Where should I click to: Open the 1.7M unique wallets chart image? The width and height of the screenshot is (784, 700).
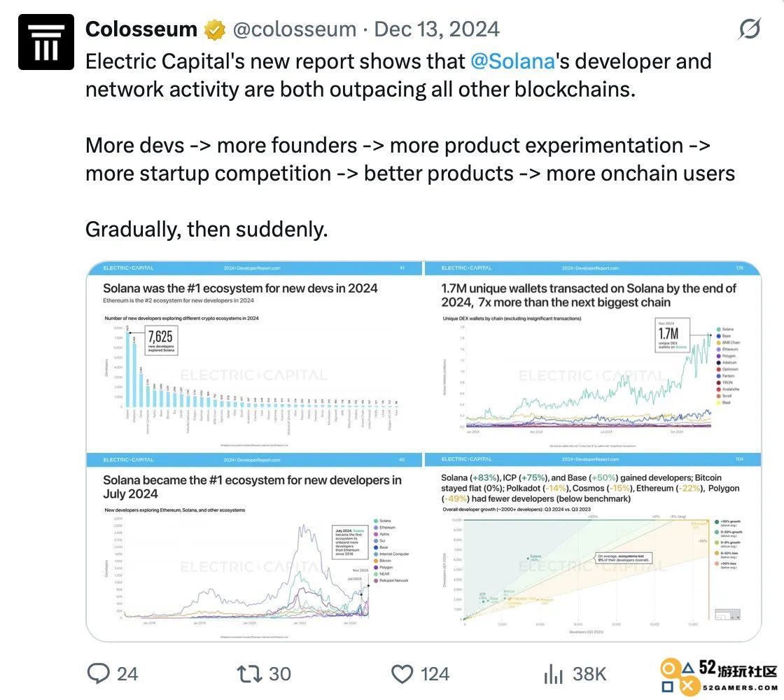(x=593, y=356)
